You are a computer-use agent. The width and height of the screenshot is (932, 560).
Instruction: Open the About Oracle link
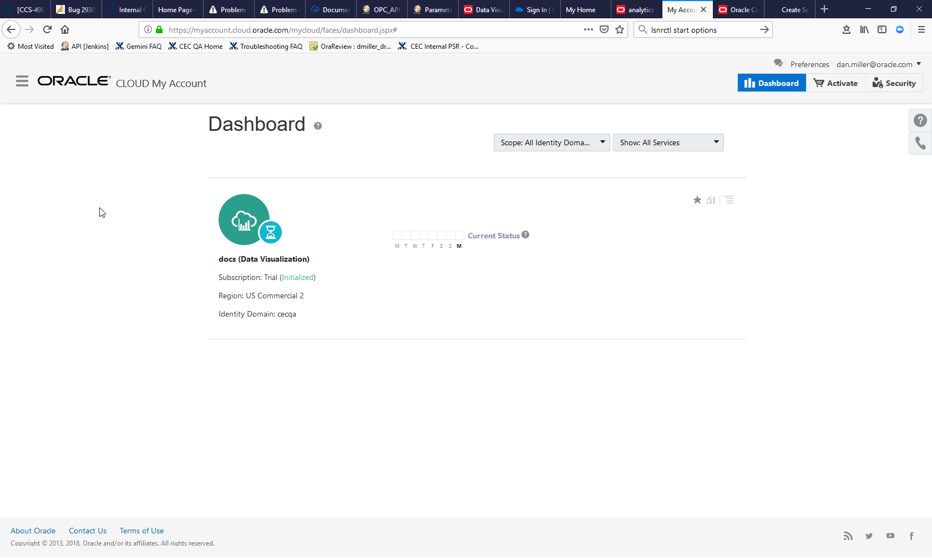[x=33, y=531]
